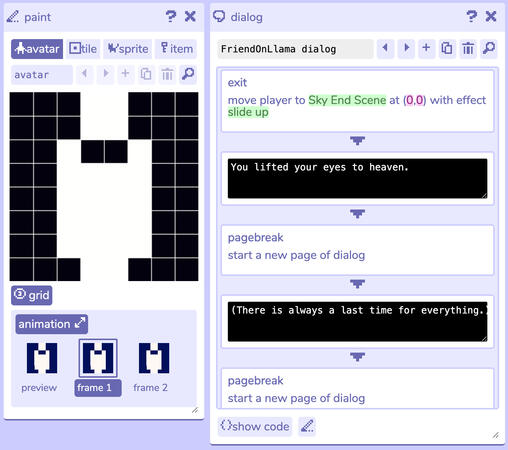508x450 pixels.
Task: Open help for the paint panel
Action: pyautogui.click(x=171, y=16)
